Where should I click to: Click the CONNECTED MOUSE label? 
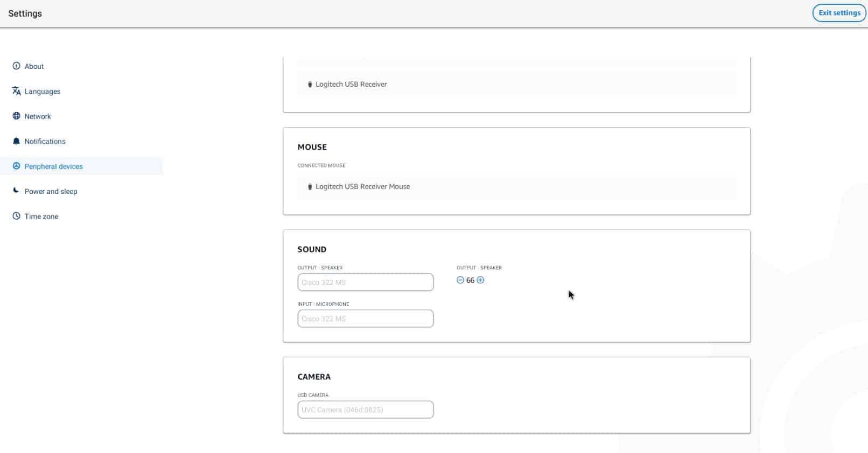pos(321,165)
